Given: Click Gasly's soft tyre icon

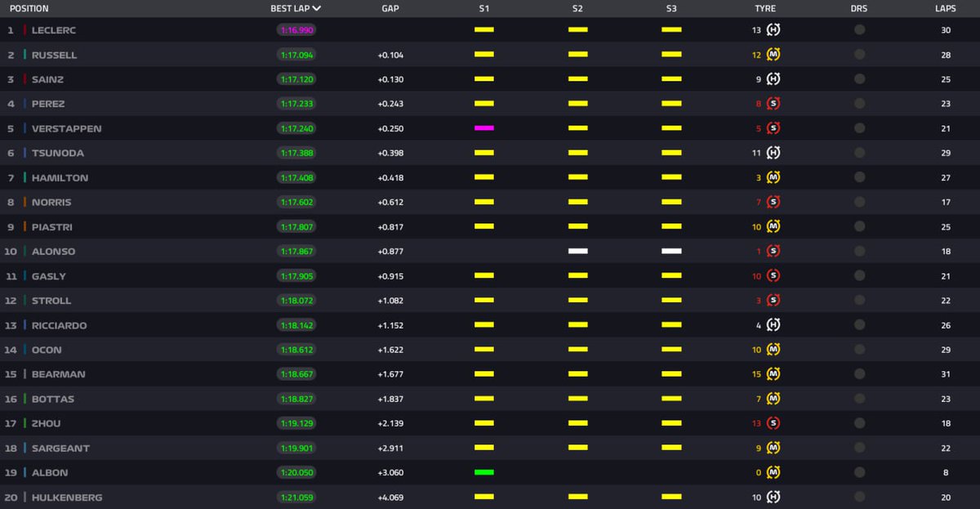Looking at the screenshot, I should [x=773, y=276].
